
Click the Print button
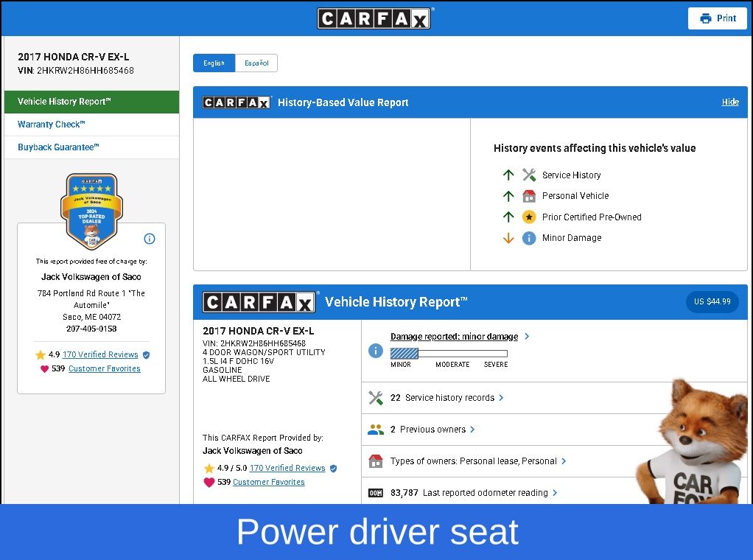click(x=718, y=18)
